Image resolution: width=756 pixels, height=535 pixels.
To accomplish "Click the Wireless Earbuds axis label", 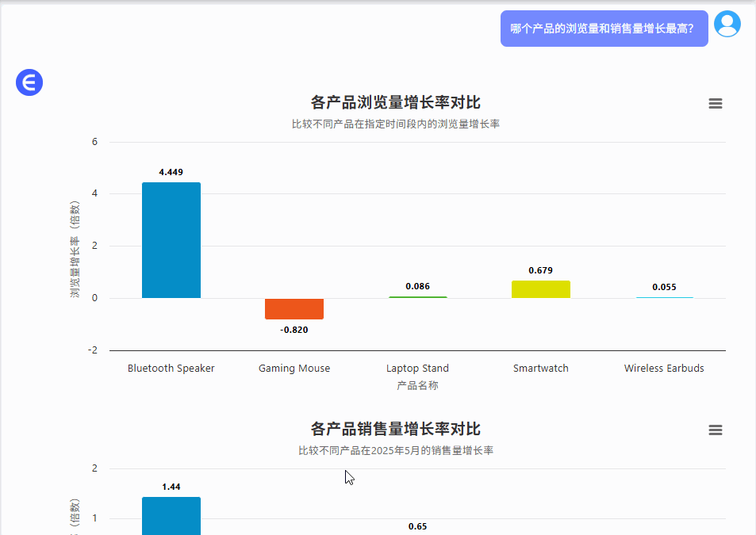I will pos(664,369).
